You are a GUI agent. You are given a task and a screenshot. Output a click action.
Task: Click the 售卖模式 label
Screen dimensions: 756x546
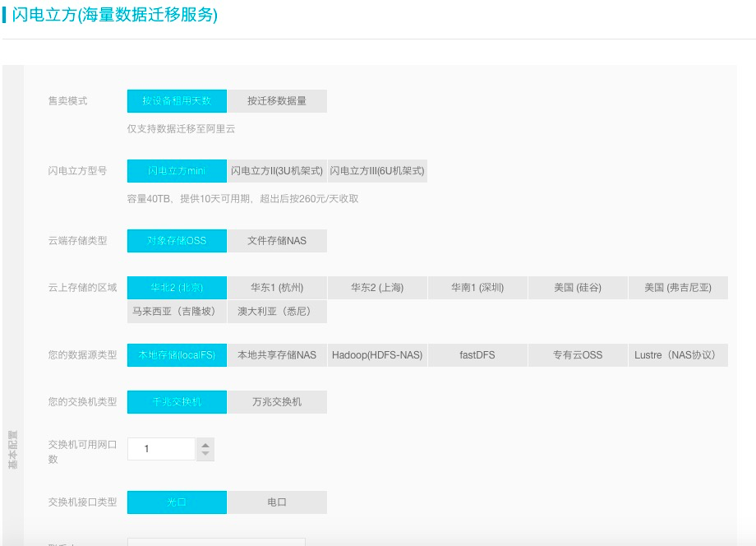(68, 101)
